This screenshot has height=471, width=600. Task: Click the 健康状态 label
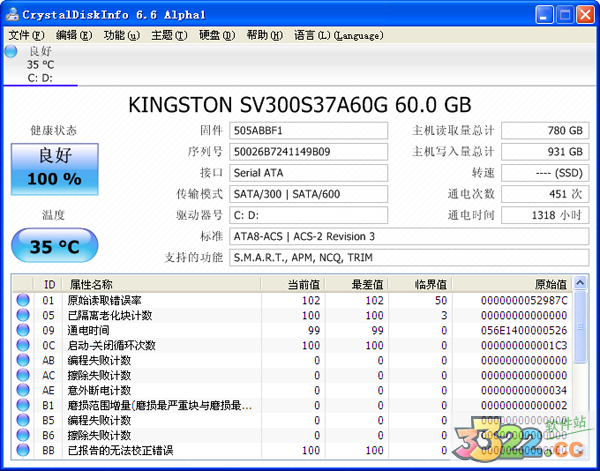point(54,130)
